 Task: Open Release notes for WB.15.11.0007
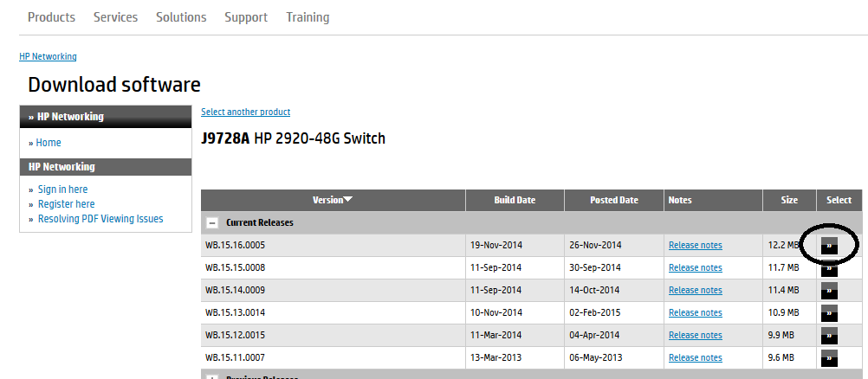696,357
